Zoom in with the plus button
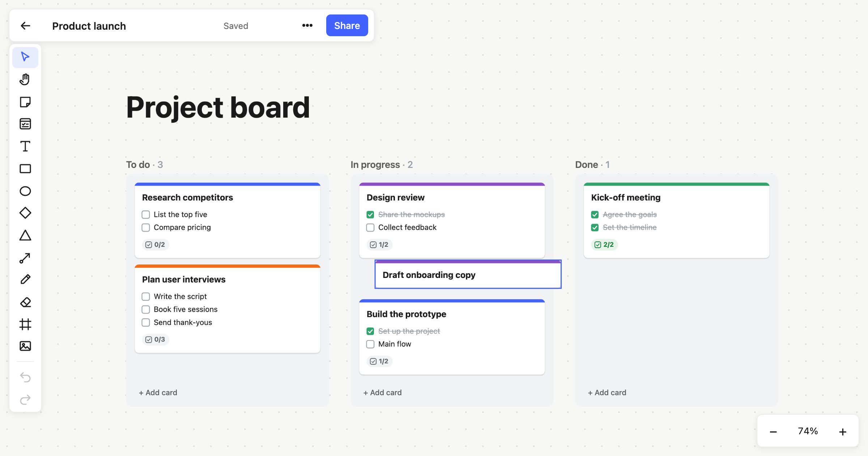The image size is (868, 456). pos(843,431)
